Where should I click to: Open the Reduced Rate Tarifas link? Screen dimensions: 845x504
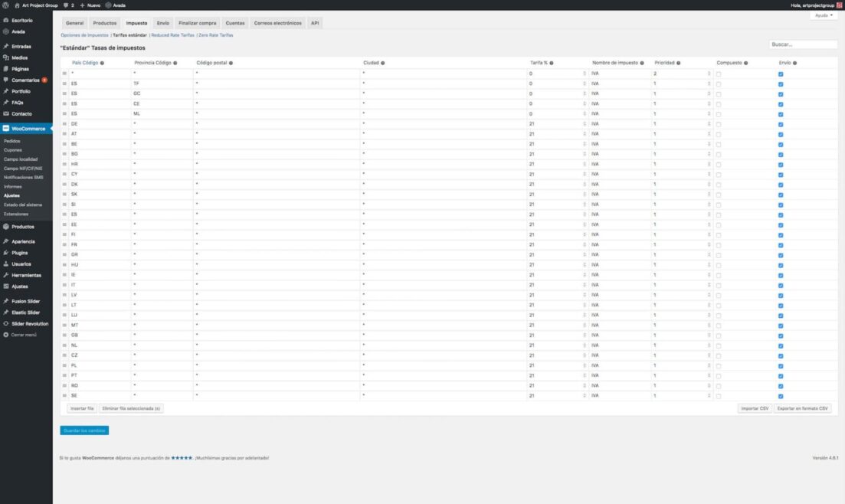172,35
